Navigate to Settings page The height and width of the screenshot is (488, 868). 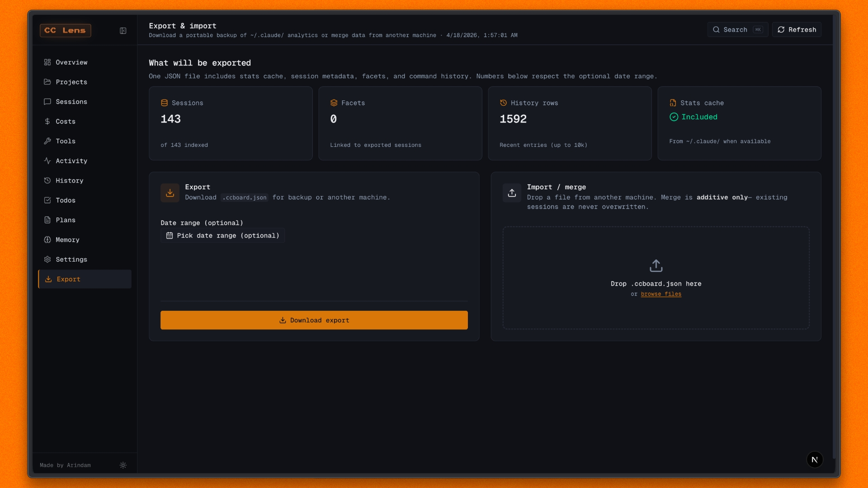[x=71, y=259]
